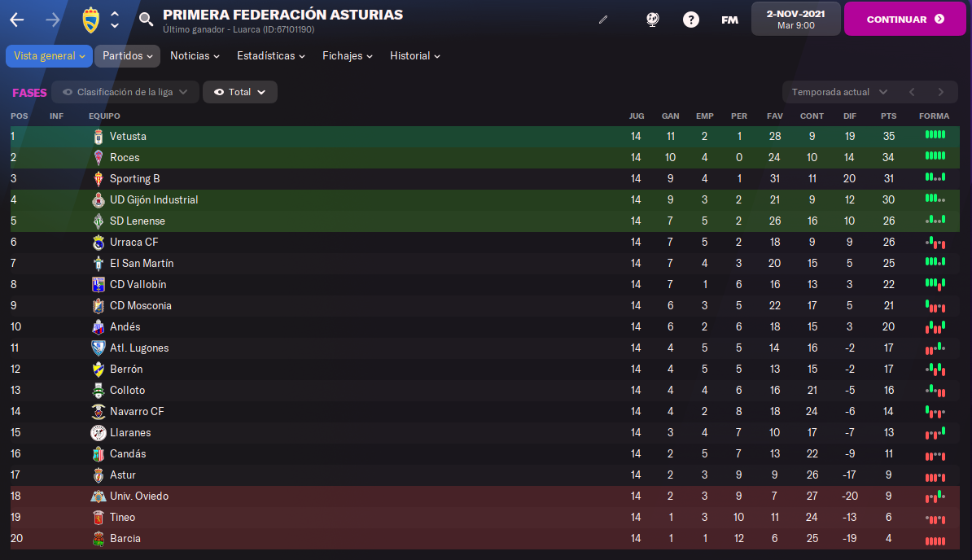Open the FM menu icon
This screenshot has height=560, width=972.
click(x=729, y=20)
